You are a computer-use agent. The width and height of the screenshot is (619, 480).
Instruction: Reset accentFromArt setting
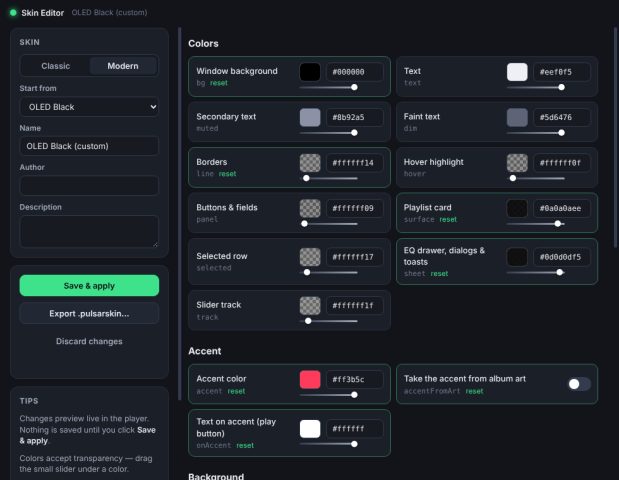474,391
